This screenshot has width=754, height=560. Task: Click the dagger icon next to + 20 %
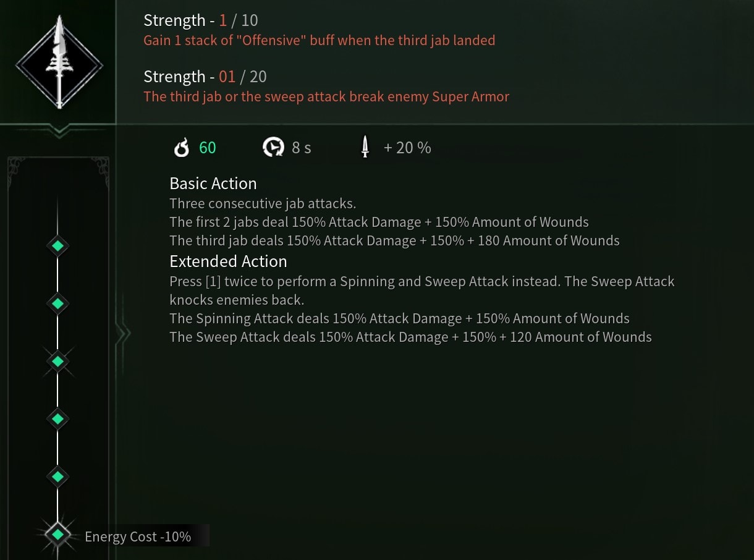point(365,148)
